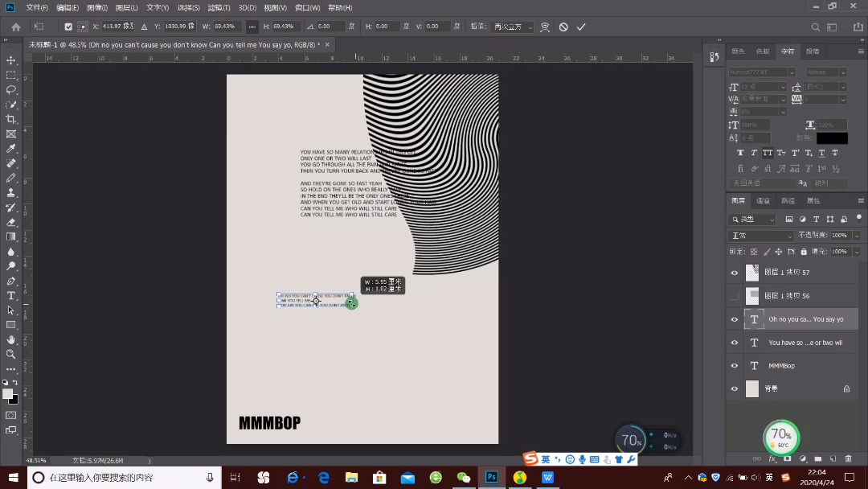This screenshot has width=868, height=489.
Task: Select the Horizontal Type tool
Action: click(x=11, y=296)
